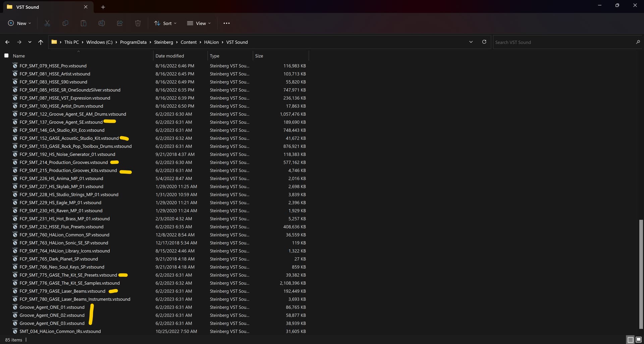The height and width of the screenshot is (344, 644).
Task: Delete selection with the trash icon
Action: pyautogui.click(x=138, y=23)
